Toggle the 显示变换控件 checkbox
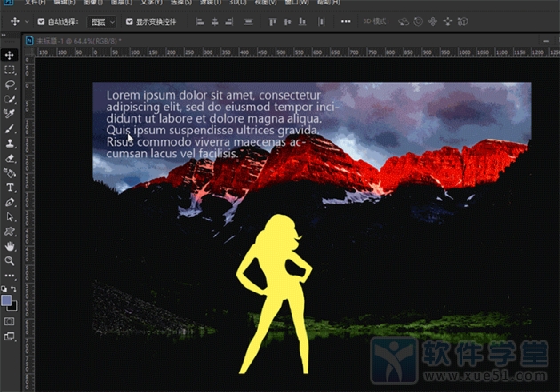Viewport: 560px width, 392px height. coord(130,21)
